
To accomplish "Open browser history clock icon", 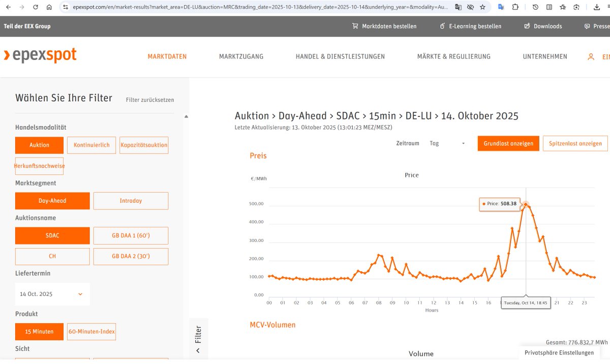I will pyautogui.click(x=536, y=7).
